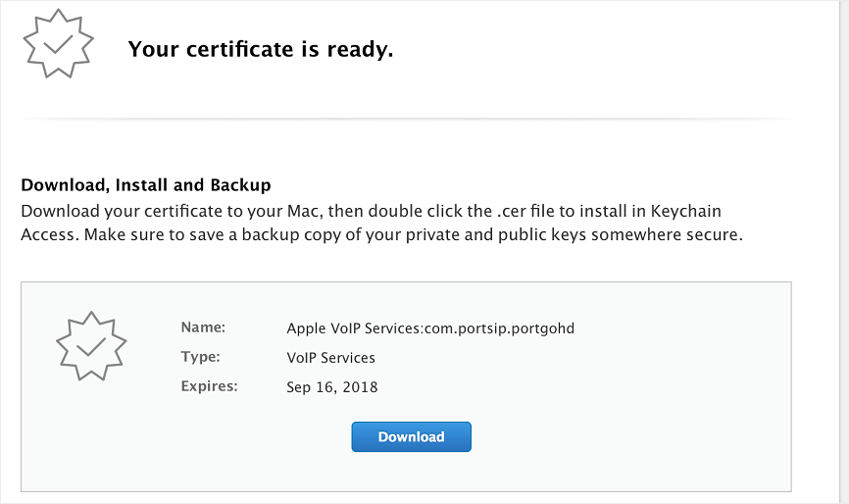Click 'com.portsip.portgohd' bundle identifier text
Viewport: 849px width, 504px height.
(499, 328)
